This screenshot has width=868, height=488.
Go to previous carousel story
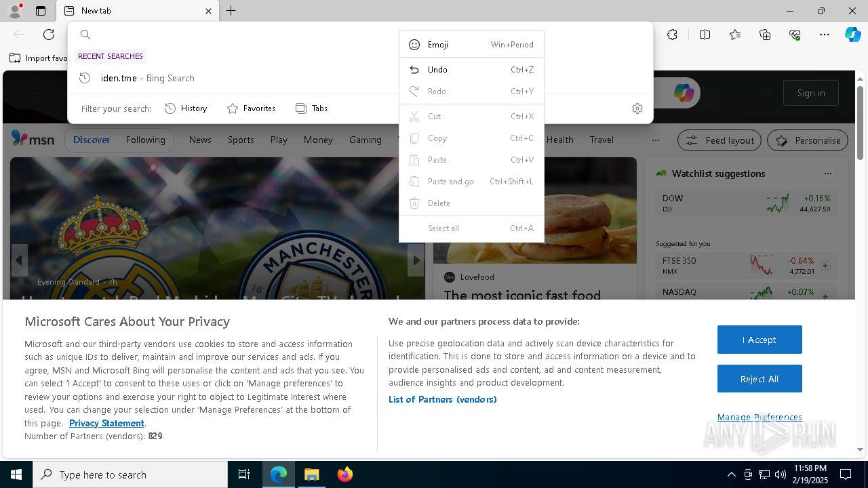point(19,260)
